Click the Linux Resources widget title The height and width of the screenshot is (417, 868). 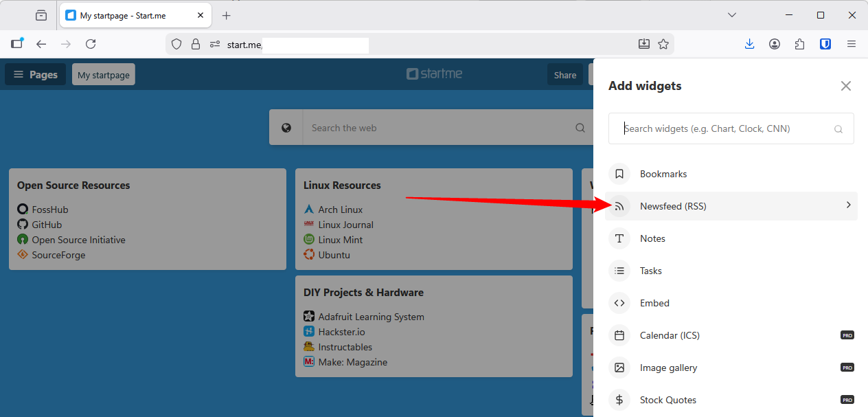(342, 185)
